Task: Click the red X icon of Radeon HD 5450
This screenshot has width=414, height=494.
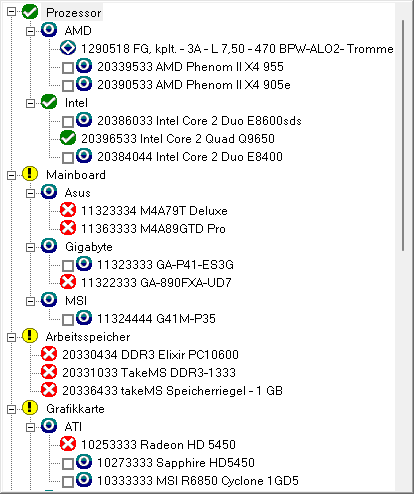Action: point(68,444)
